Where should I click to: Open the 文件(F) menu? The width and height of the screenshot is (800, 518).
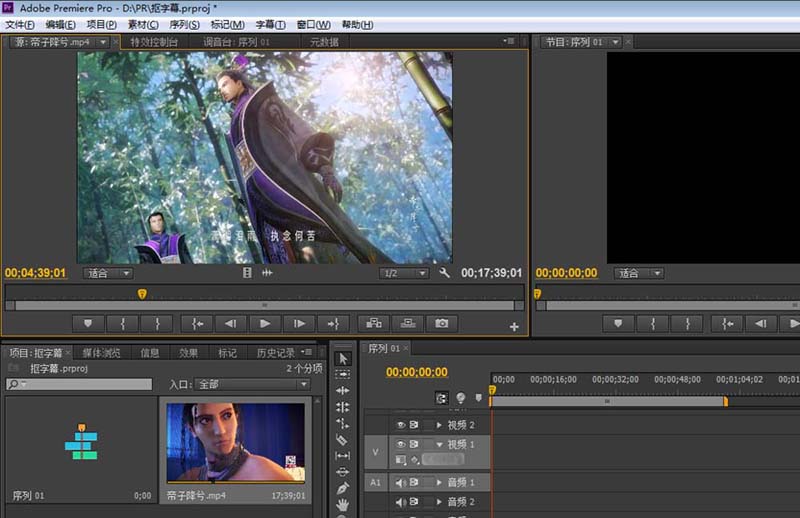(x=20, y=24)
